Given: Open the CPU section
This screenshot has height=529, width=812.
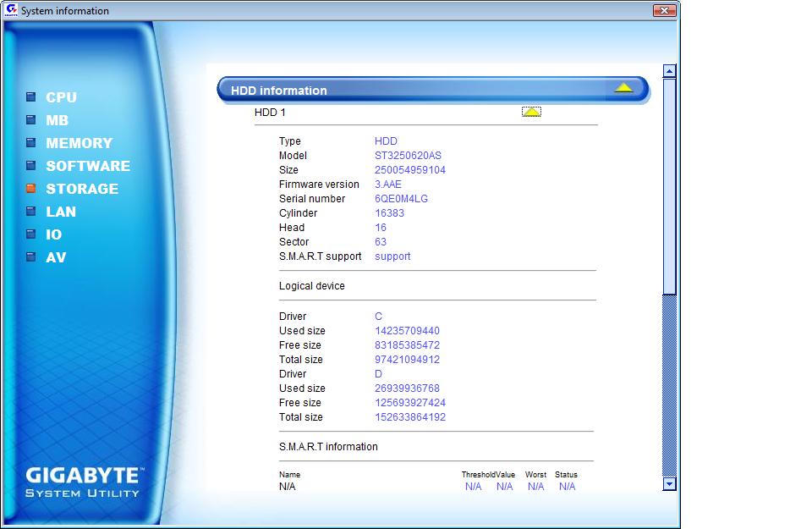Looking at the screenshot, I should point(61,97).
